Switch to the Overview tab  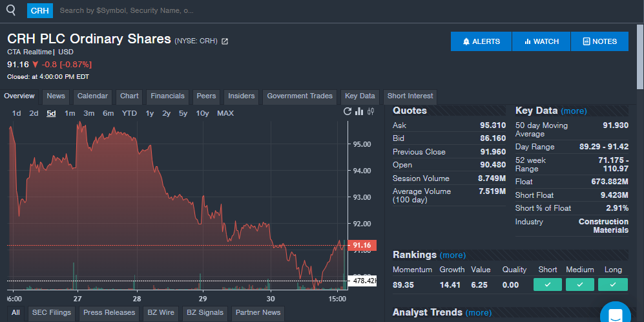(19, 96)
